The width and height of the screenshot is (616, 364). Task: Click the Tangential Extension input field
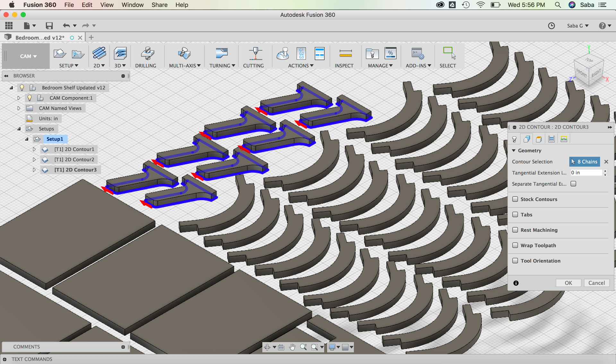586,173
